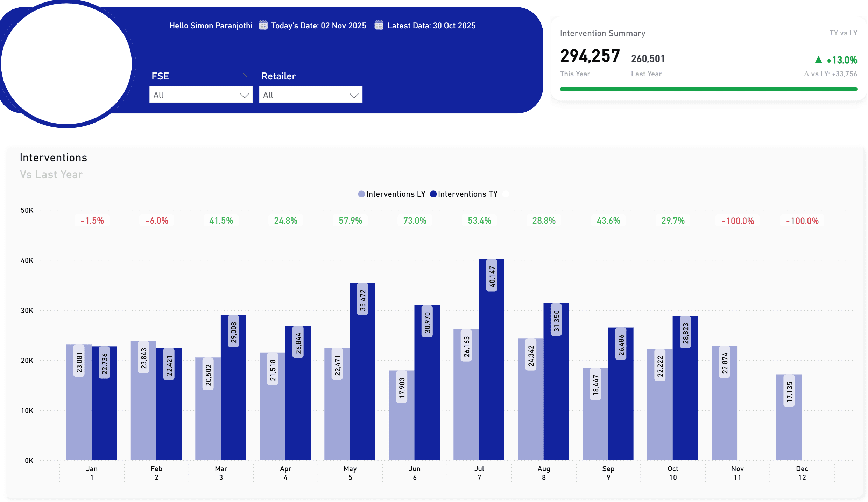Viewport: 868px width, 502px height.
Task: Click the 73.0% variance label for June
Action: [x=415, y=221]
